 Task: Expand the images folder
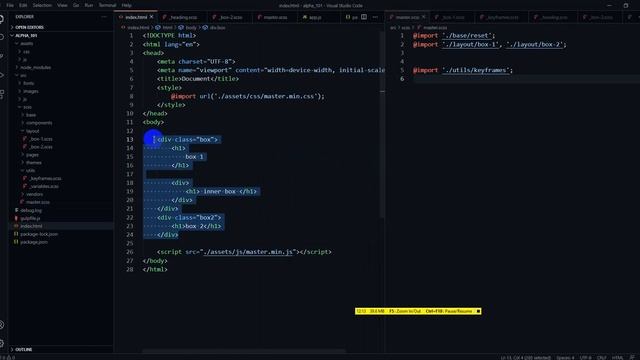[30, 91]
